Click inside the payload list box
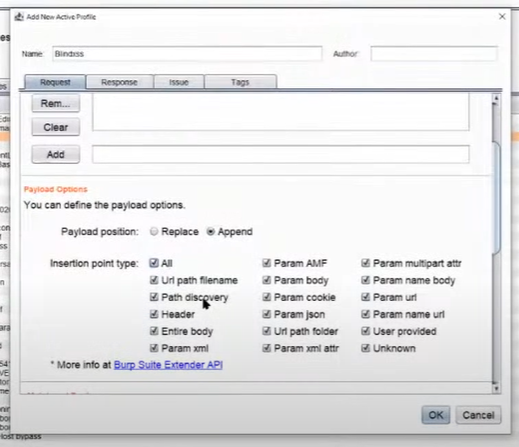The height and width of the screenshot is (447, 519). pos(281,112)
